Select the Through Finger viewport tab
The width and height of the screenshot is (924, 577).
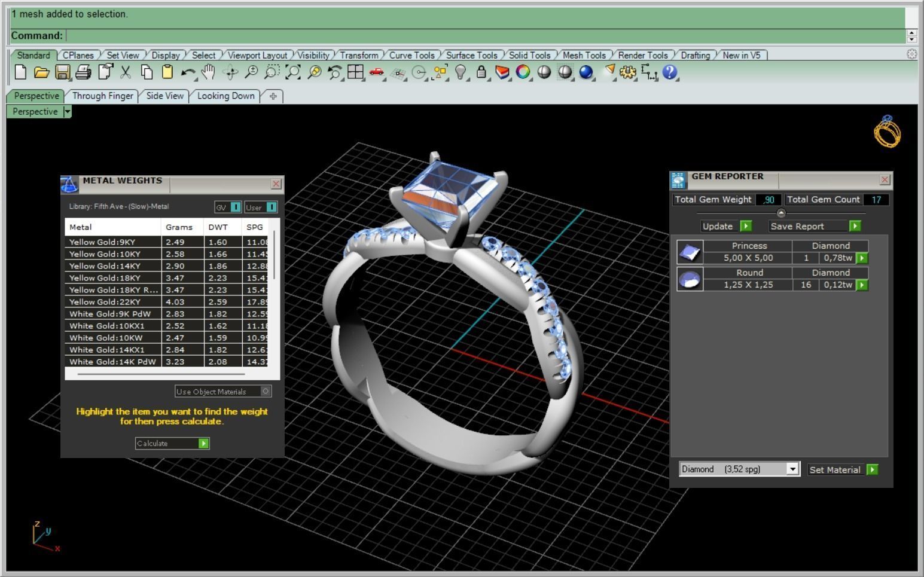pos(103,96)
